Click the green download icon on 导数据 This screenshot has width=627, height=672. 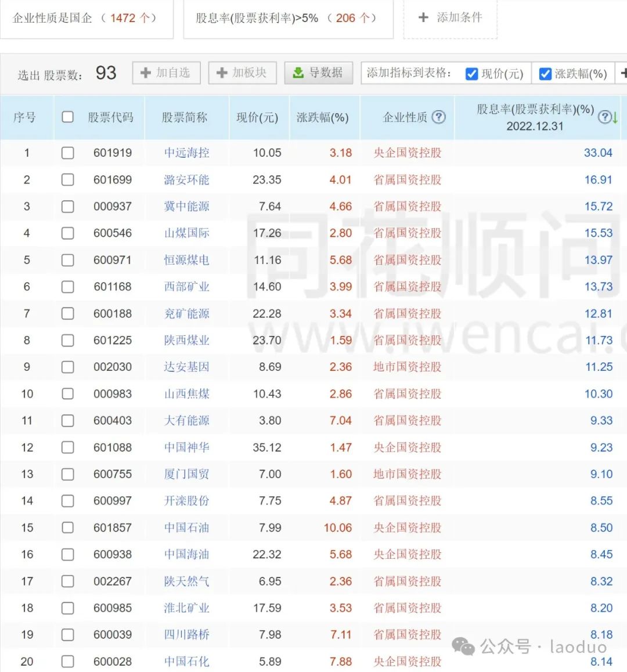tap(298, 73)
